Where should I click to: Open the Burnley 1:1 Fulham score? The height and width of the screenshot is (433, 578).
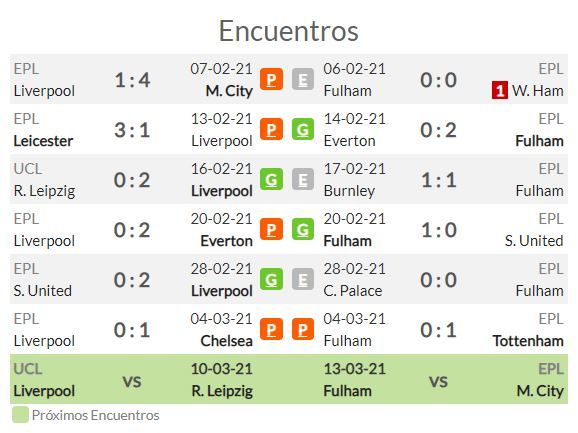click(x=439, y=180)
